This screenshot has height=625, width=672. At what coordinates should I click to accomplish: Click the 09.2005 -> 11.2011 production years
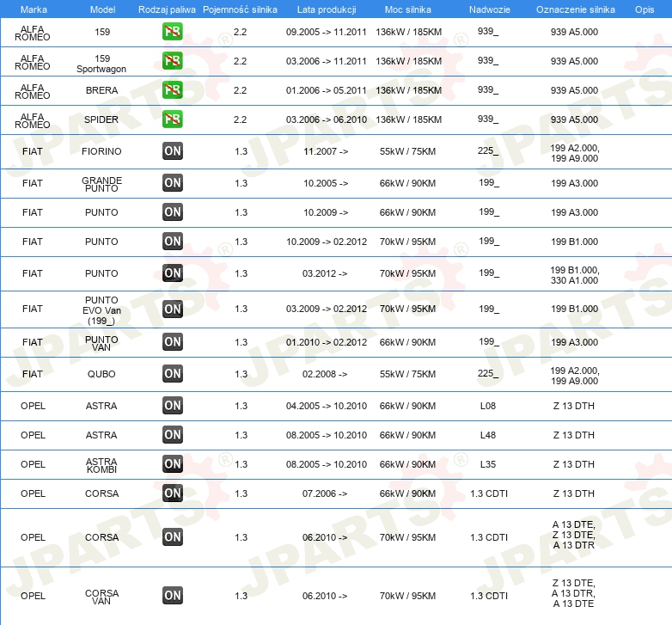tap(327, 32)
